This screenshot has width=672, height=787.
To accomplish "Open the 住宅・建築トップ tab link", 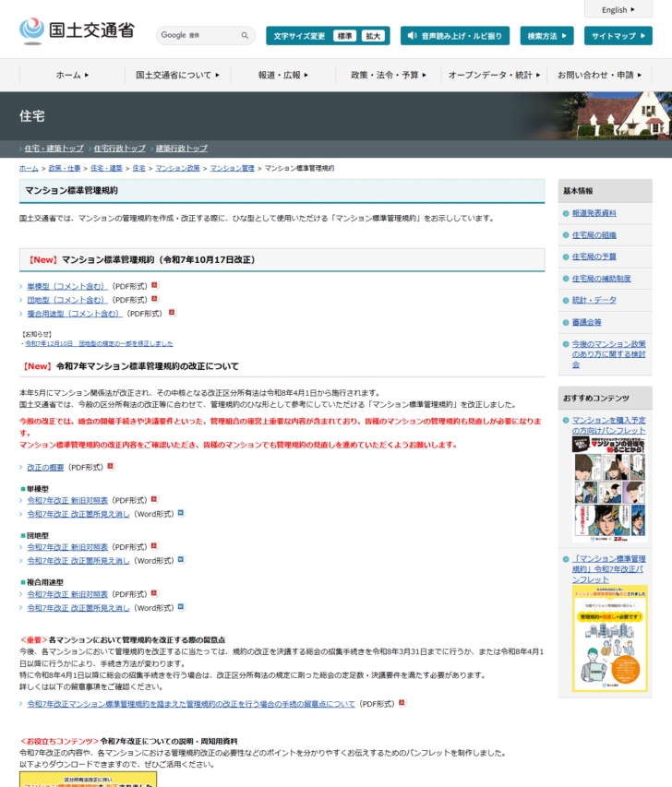I will 54,148.
